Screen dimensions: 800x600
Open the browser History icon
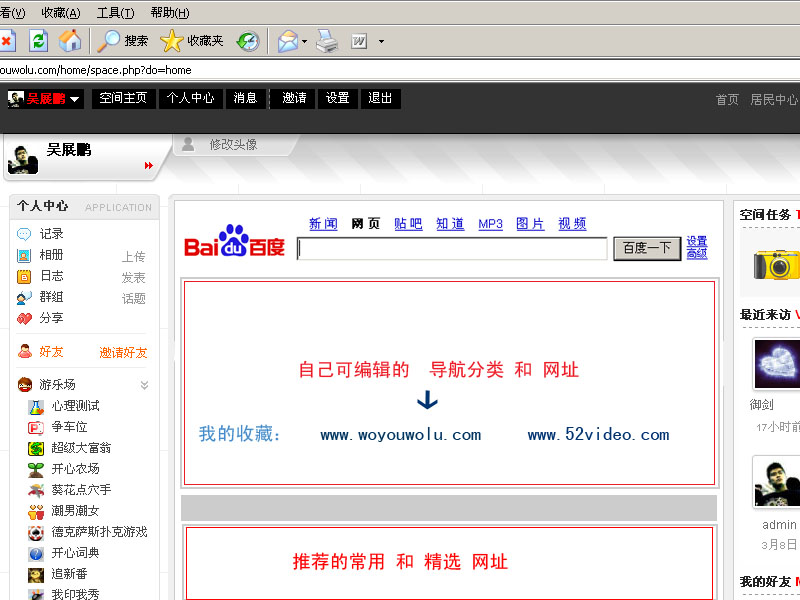[248, 41]
